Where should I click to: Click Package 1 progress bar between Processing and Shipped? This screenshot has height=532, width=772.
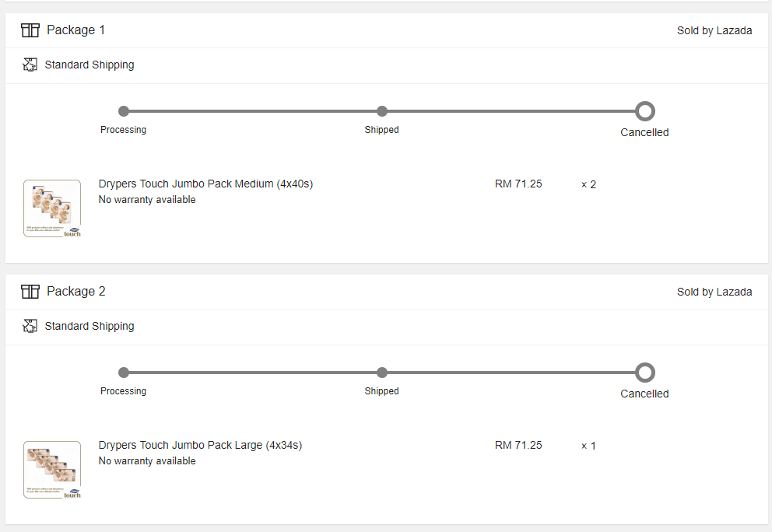tap(253, 111)
